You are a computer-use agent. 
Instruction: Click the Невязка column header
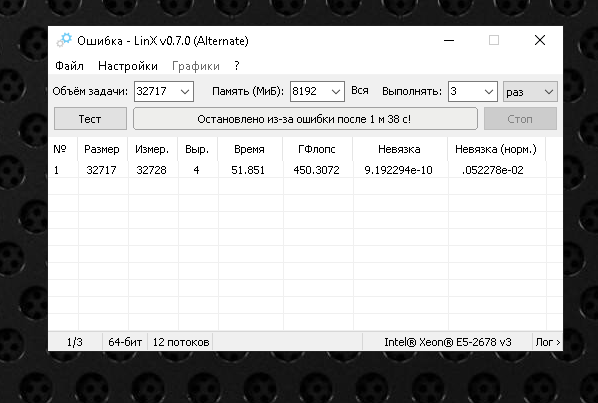(x=400, y=149)
